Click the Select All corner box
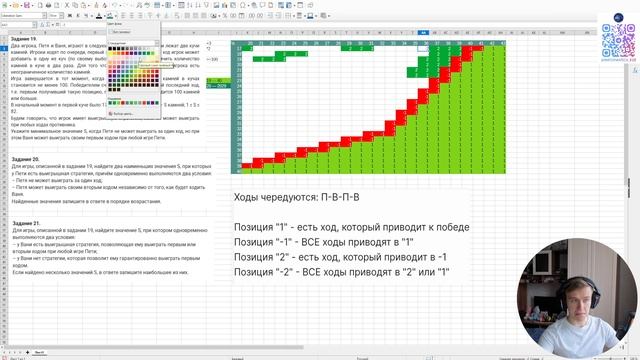Screen dimensions: 640x360 click(4, 32)
